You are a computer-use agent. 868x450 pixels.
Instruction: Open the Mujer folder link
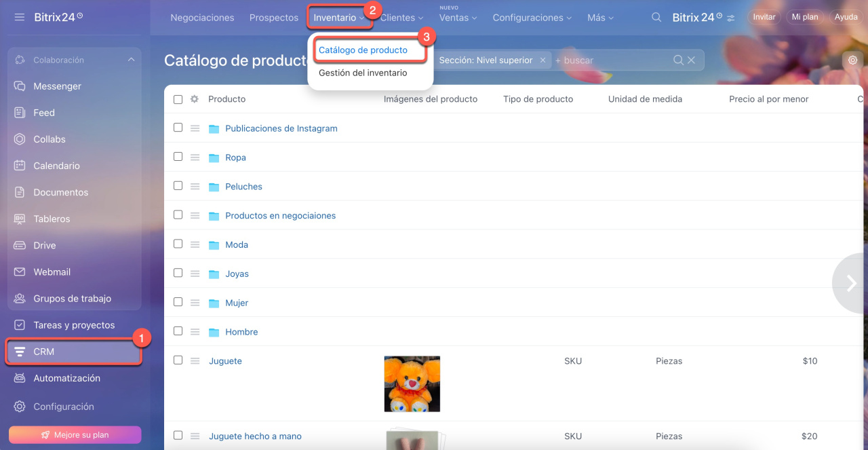pos(237,303)
